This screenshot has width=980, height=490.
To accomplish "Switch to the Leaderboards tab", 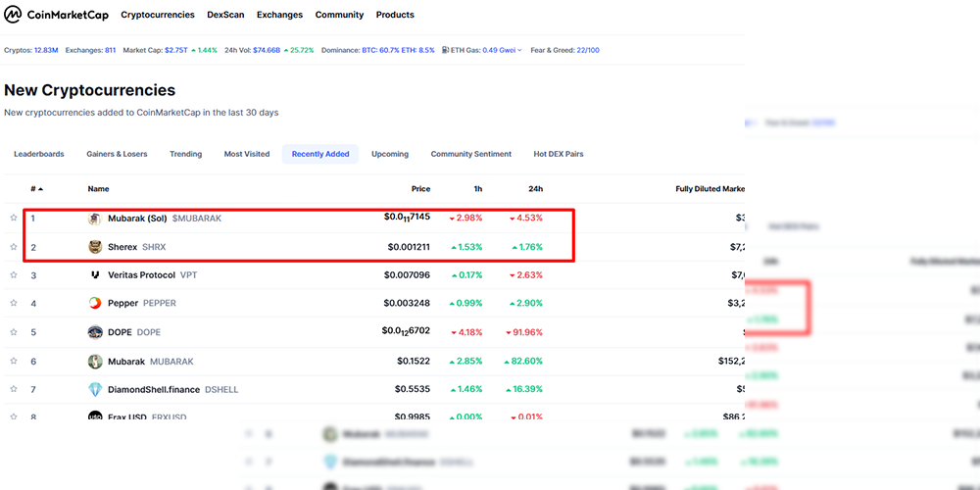I will (x=39, y=154).
